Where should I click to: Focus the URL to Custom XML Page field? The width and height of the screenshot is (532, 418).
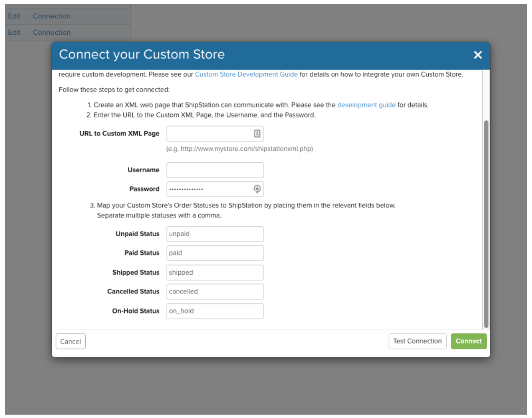coord(215,134)
